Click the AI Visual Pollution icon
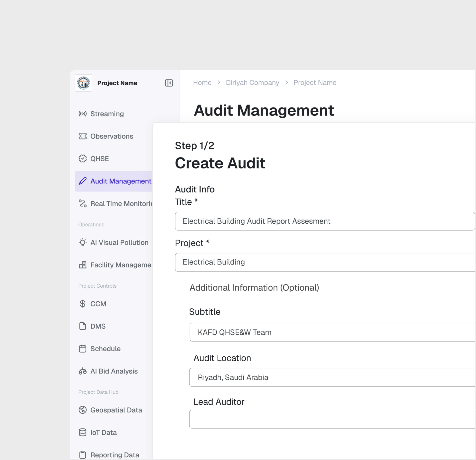This screenshot has width=476, height=460. [x=83, y=242]
